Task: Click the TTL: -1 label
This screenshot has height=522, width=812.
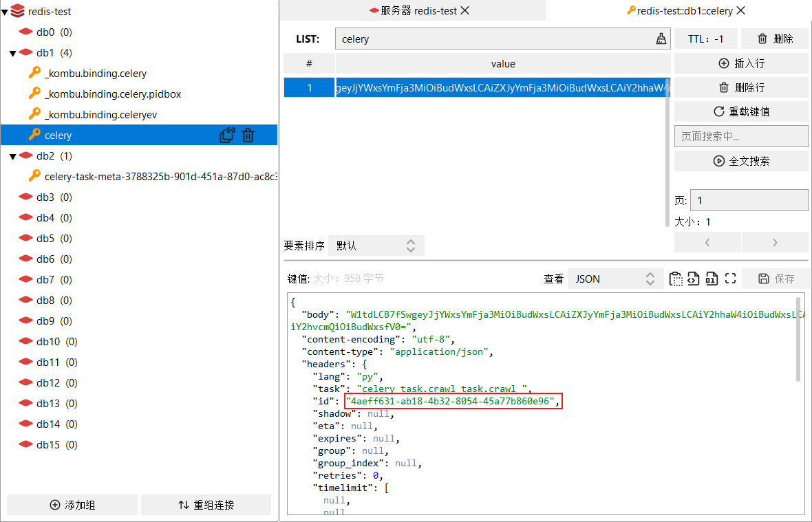Action: 705,39
